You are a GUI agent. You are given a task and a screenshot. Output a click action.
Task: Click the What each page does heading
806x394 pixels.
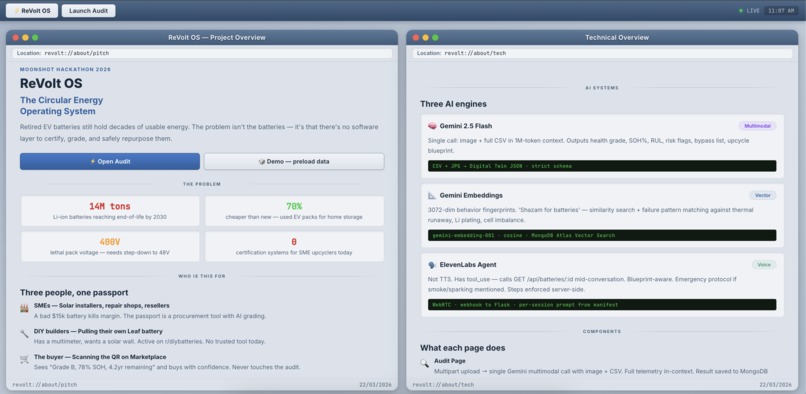[x=463, y=348]
